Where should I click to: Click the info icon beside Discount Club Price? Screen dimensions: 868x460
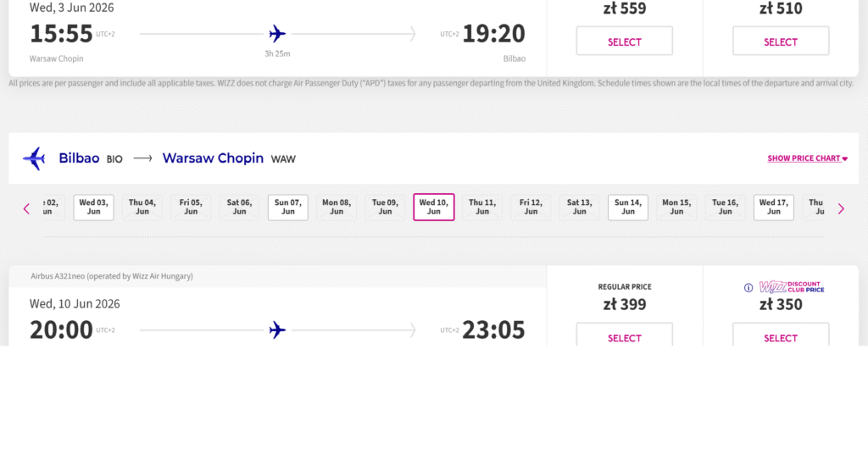point(748,288)
